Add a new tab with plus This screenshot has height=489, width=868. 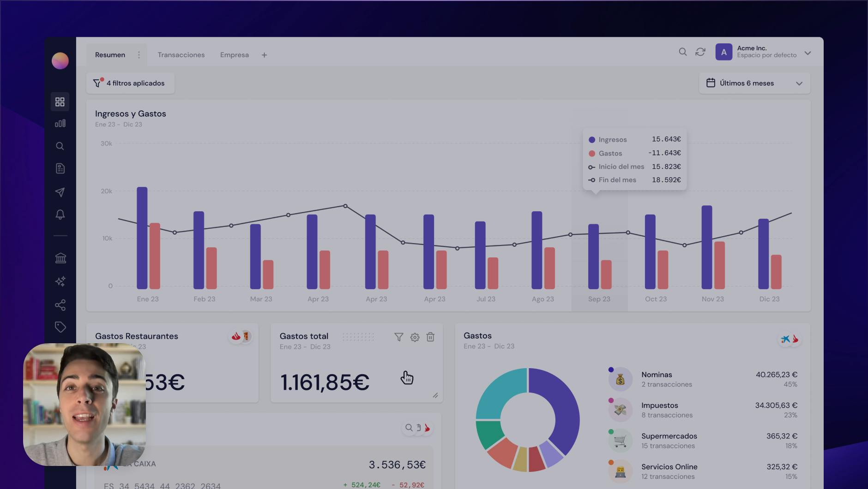(264, 55)
